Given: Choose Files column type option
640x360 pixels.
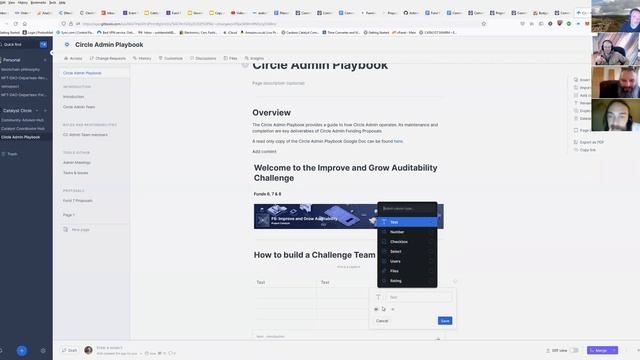Looking at the screenshot, I should pyautogui.click(x=407, y=271).
